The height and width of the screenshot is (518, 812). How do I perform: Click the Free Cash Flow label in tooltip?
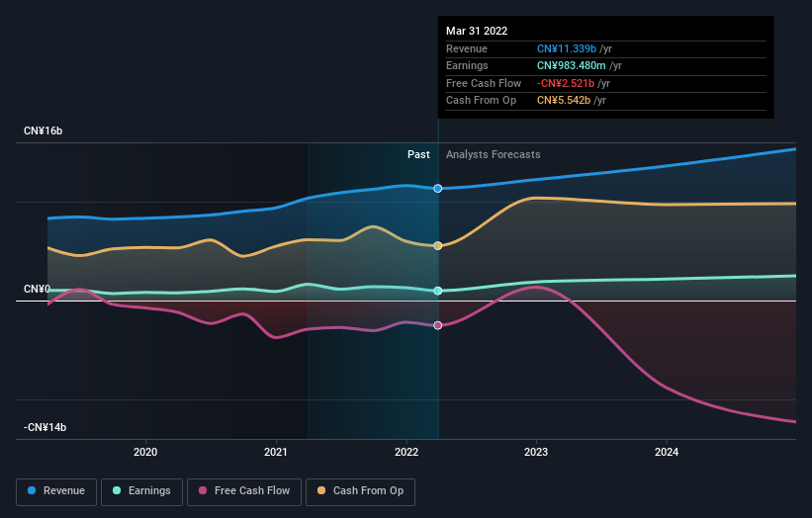[x=484, y=83]
